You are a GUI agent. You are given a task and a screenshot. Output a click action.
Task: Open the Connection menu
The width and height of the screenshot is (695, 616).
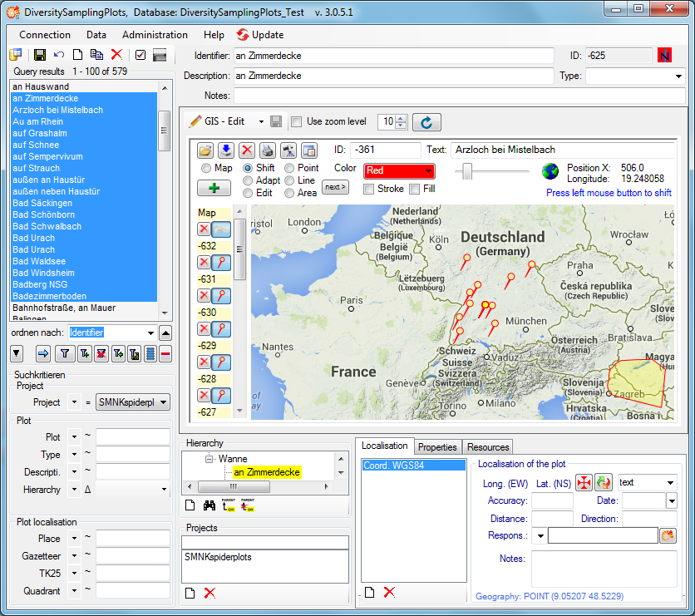[x=45, y=35]
